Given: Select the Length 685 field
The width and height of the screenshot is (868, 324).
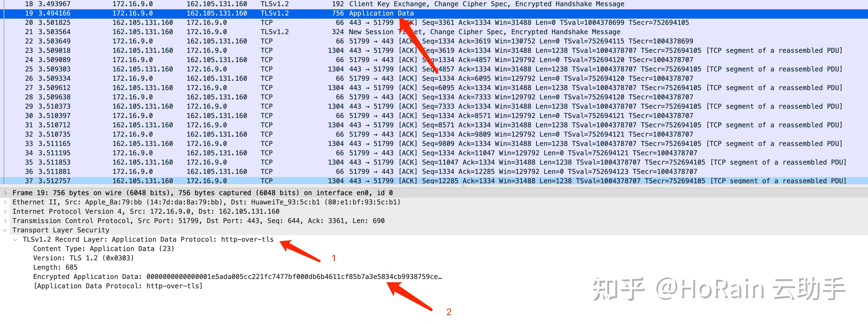Looking at the screenshot, I should pos(55,268).
